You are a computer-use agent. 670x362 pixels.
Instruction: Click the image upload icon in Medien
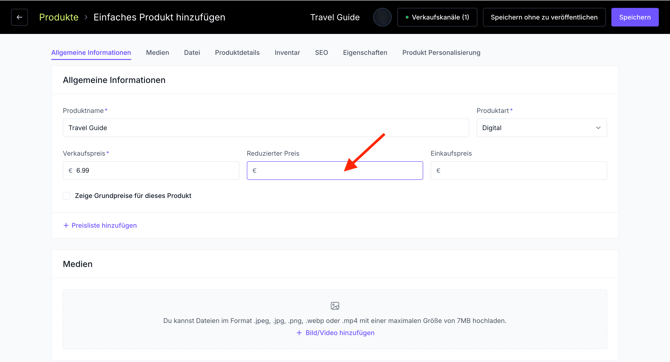[335, 306]
